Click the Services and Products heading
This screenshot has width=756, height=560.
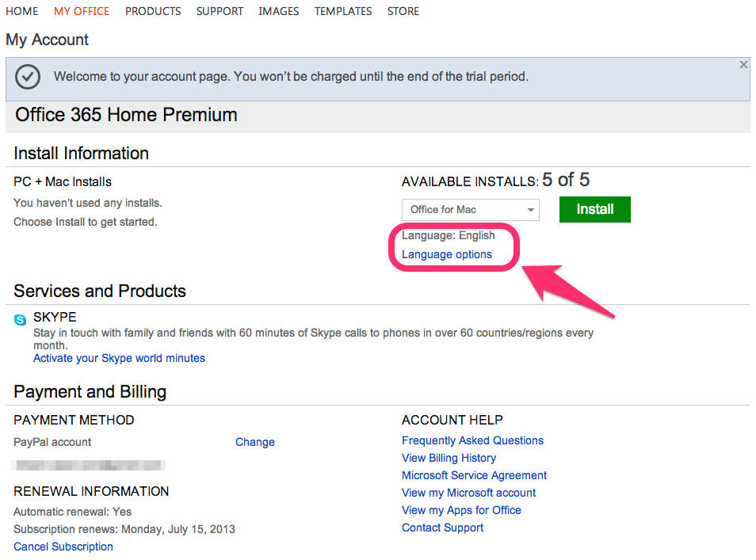coord(100,291)
